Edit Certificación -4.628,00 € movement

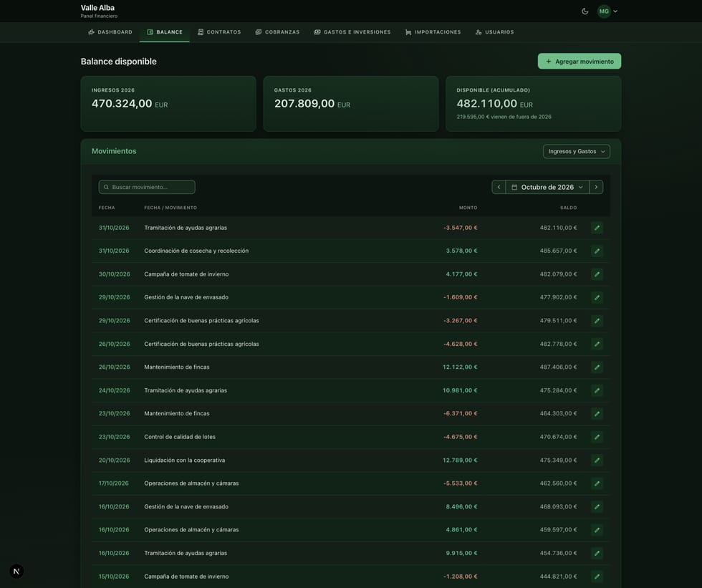(x=597, y=344)
